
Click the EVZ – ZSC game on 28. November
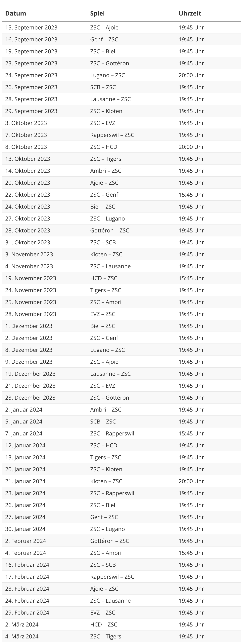pos(103,314)
